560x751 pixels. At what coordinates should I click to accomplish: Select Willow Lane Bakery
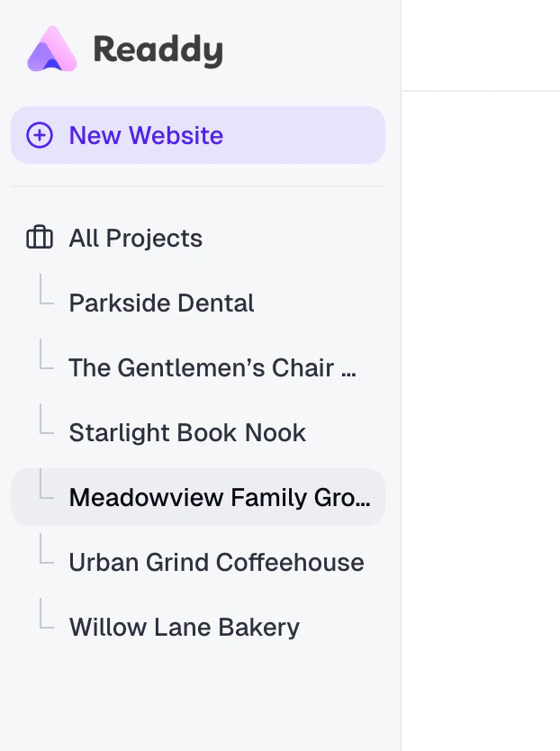(x=184, y=627)
